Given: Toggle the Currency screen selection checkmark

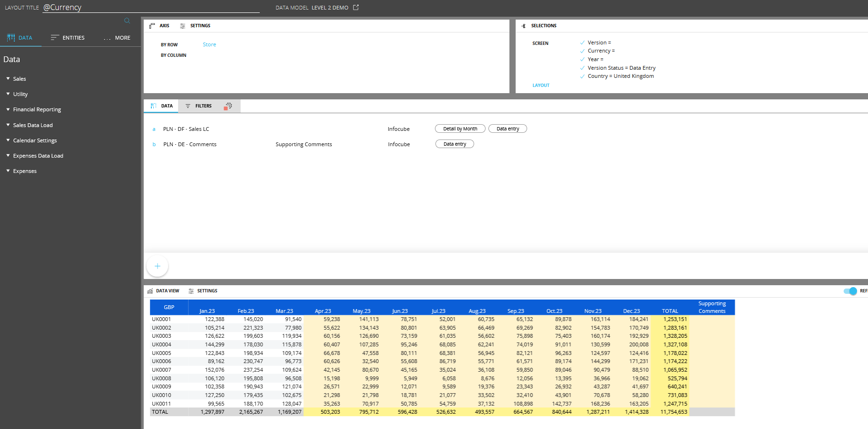Looking at the screenshot, I should point(582,51).
